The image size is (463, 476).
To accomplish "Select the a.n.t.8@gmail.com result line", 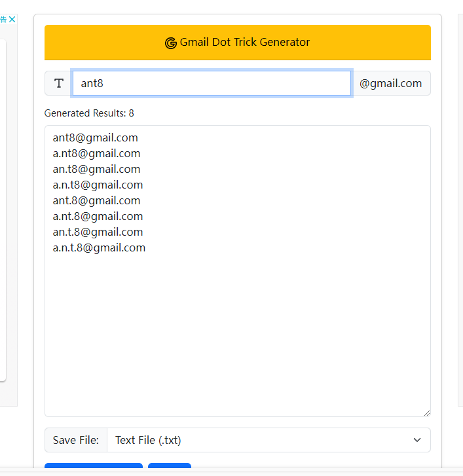I will (x=99, y=248).
